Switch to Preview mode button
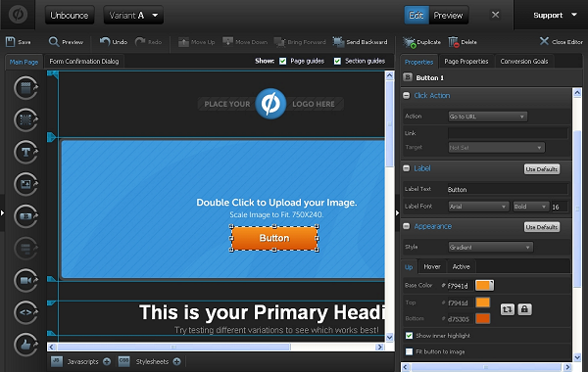 tap(448, 16)
